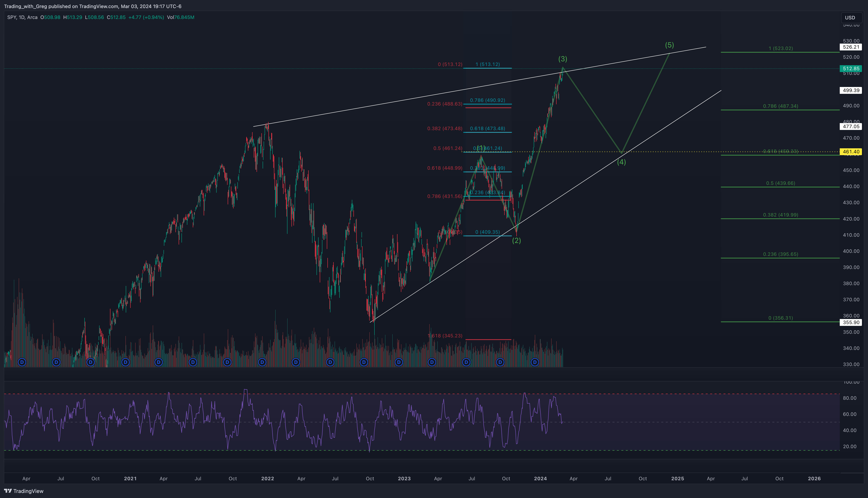The height and width of the screenshot is (498, 868).
Task: Open the September 2023 dividend marker
Action: [x=500, y=362]
